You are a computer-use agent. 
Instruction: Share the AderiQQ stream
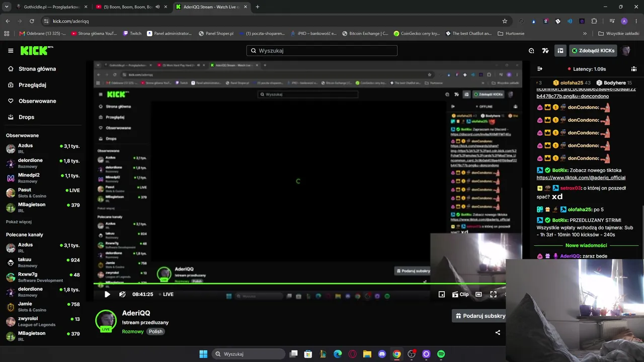(x=498, y=332)
